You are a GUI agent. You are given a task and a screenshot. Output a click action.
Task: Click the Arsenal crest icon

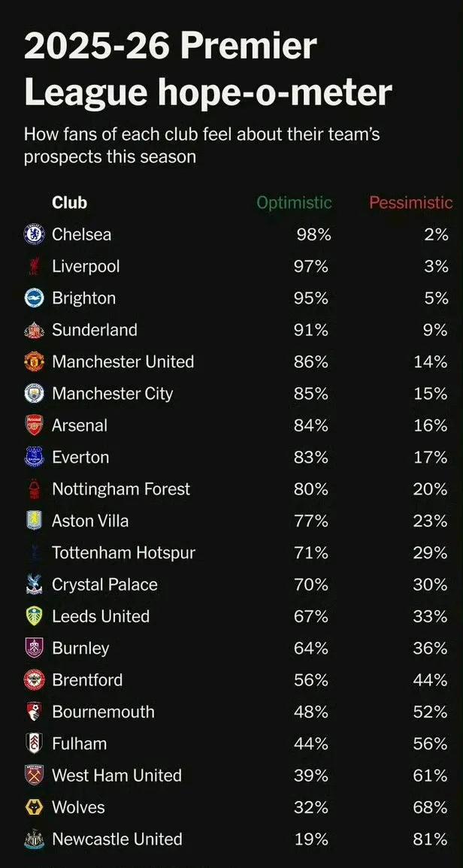tap(35, 425)
